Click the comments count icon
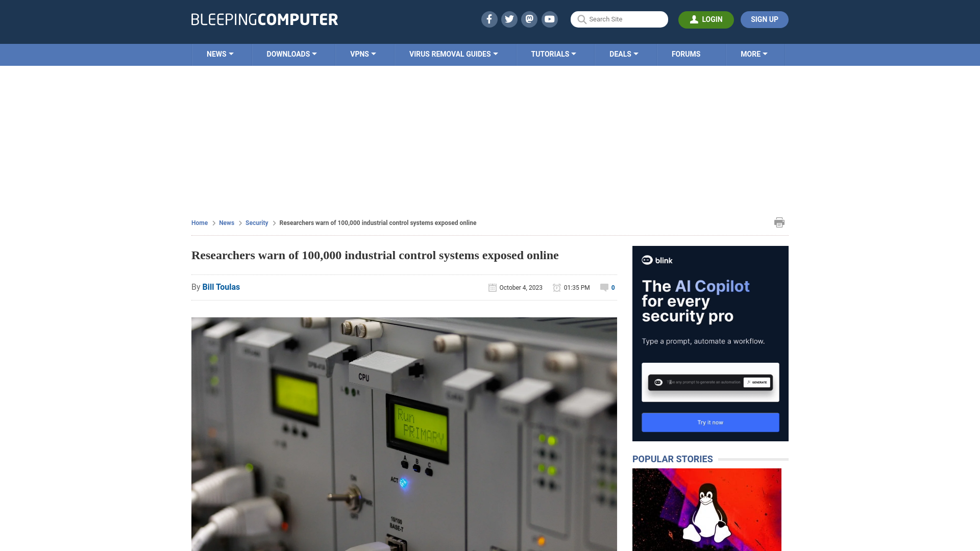980x551 pixels. click(x=604, y=287)
